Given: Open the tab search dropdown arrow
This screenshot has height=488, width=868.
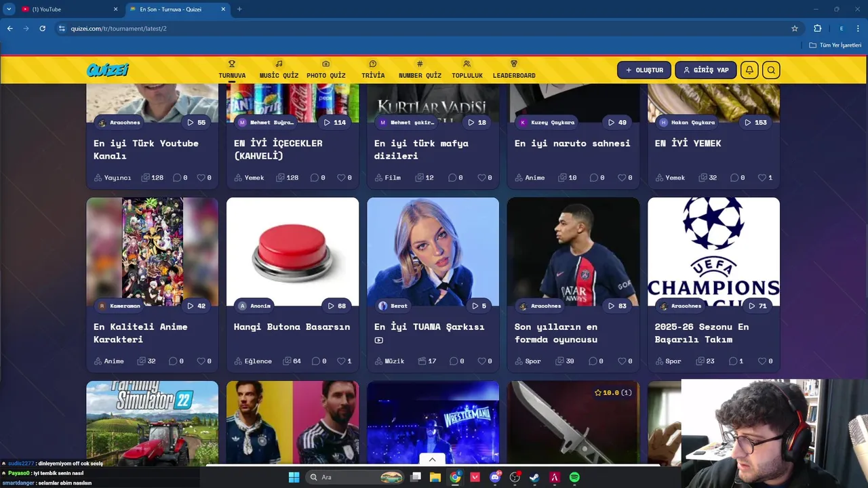Looking at the screenshot, I should (x=9, y=9).
